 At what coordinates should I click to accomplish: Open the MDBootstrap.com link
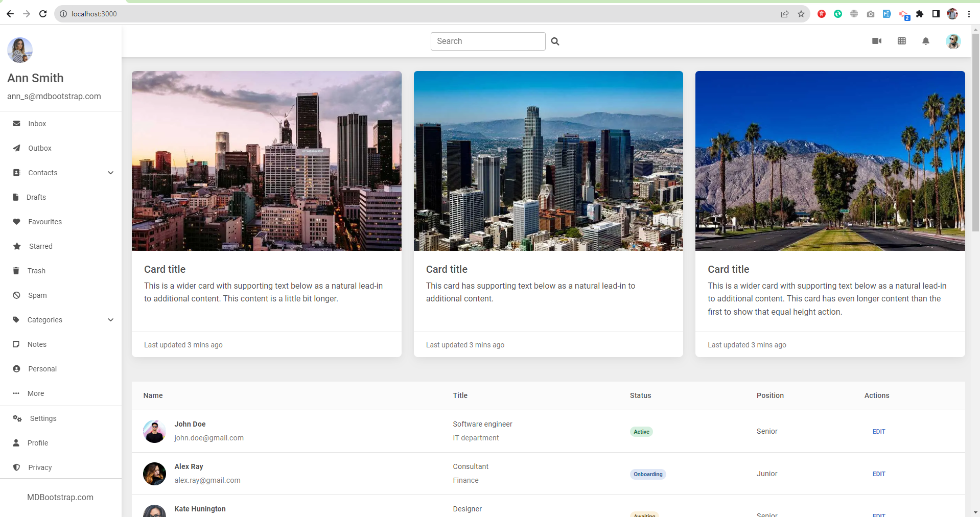[60, 497]
